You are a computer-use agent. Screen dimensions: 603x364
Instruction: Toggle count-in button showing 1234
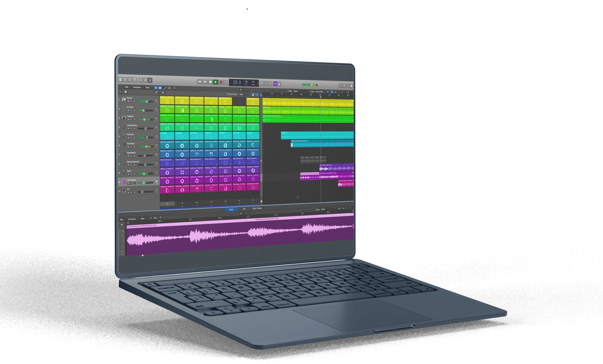click(x=275, y=84)
